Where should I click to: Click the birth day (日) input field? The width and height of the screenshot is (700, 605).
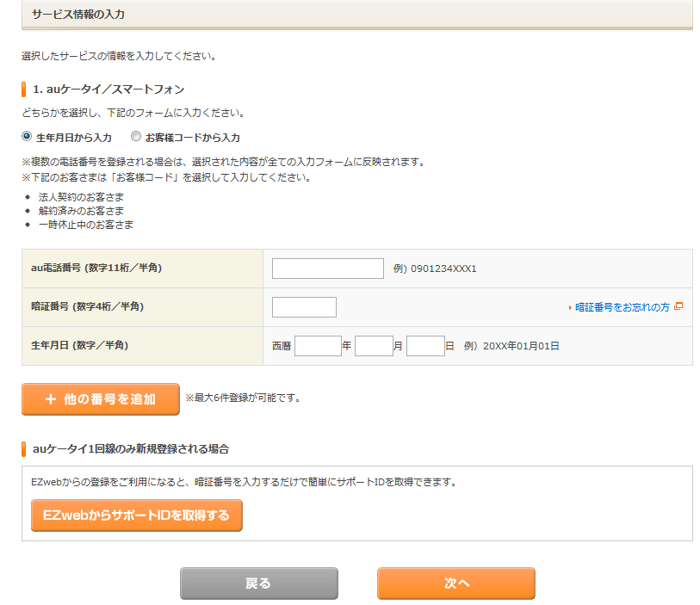[x=425, y=346]
